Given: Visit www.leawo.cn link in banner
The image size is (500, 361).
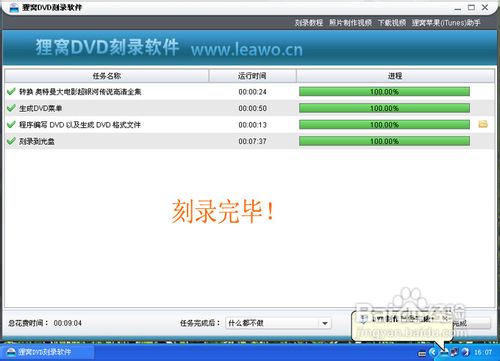Looking at the screenshot, I should tap(247, 49).
